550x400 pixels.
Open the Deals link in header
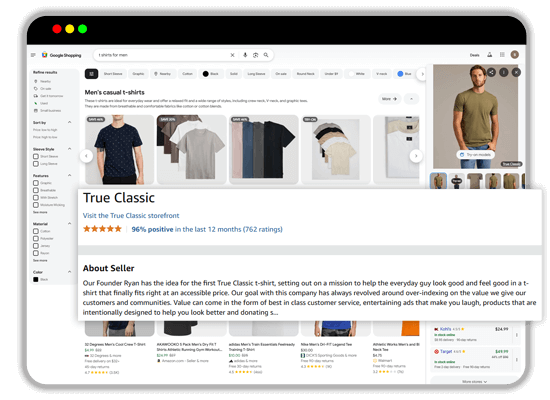coord(475,55)
